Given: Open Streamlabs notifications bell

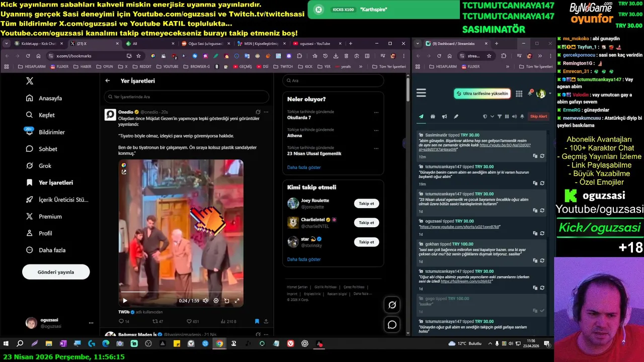Looking at the screenshot, I should coord(530,94).
